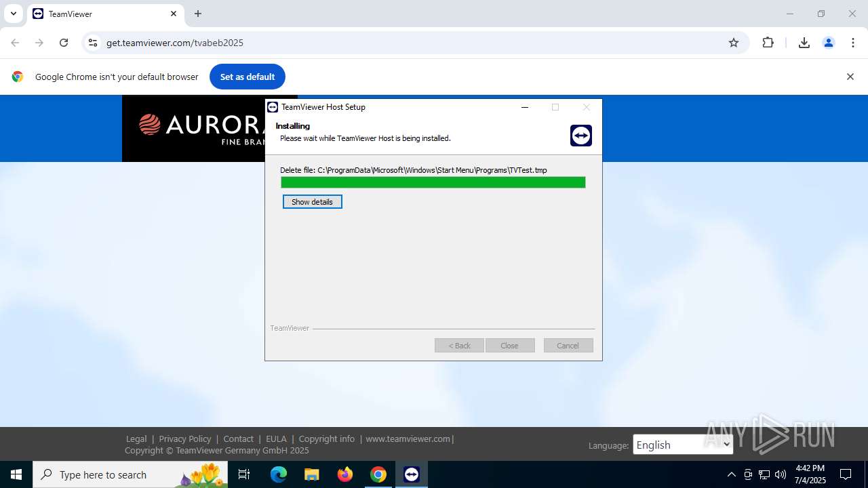Open the Privacy Policy link

(185, 439)
